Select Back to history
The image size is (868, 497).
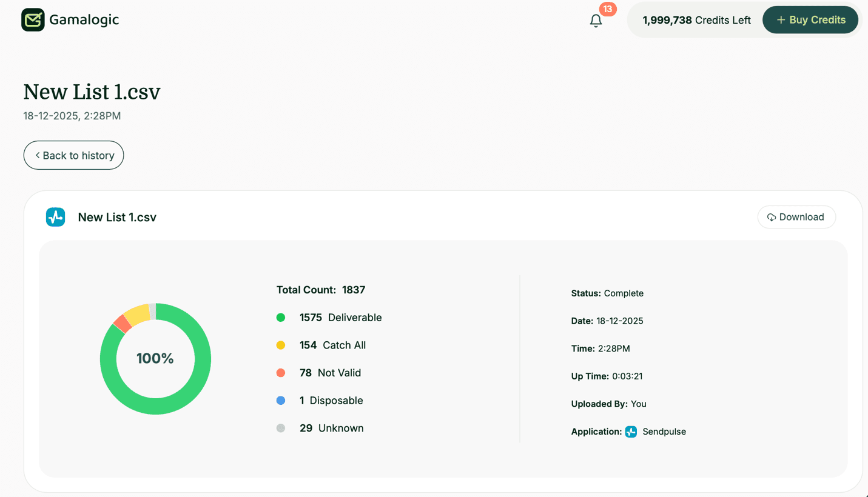(x=73, y=155)
